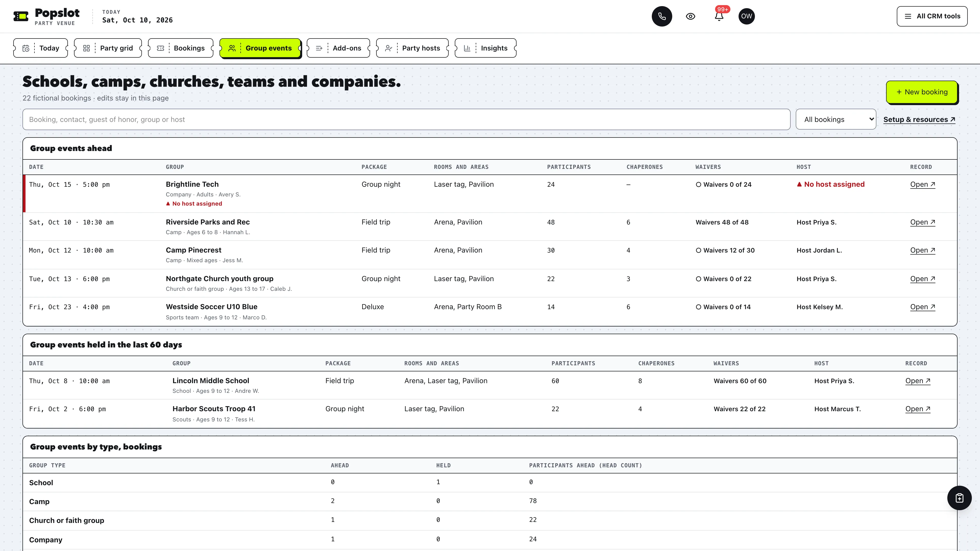This screenshot has width=980, height=551.
Task: Open the Camp Pinecrest record link
Action: pos(923,250)
